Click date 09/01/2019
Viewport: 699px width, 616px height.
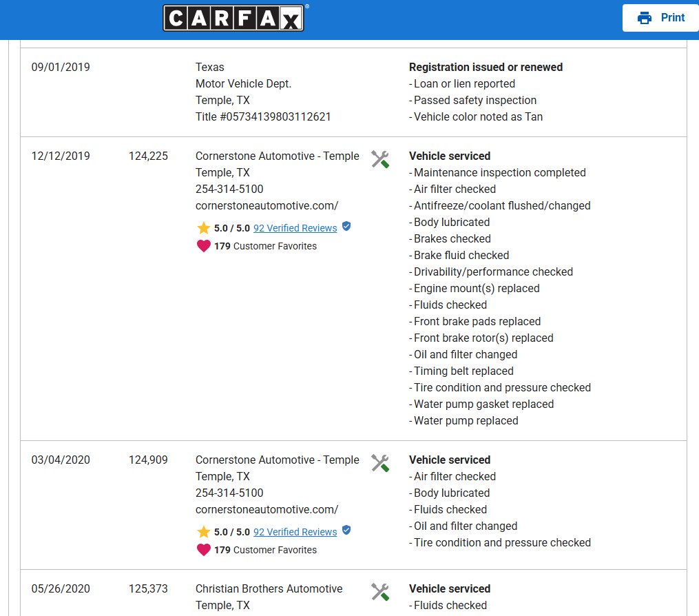pos(61,67)
